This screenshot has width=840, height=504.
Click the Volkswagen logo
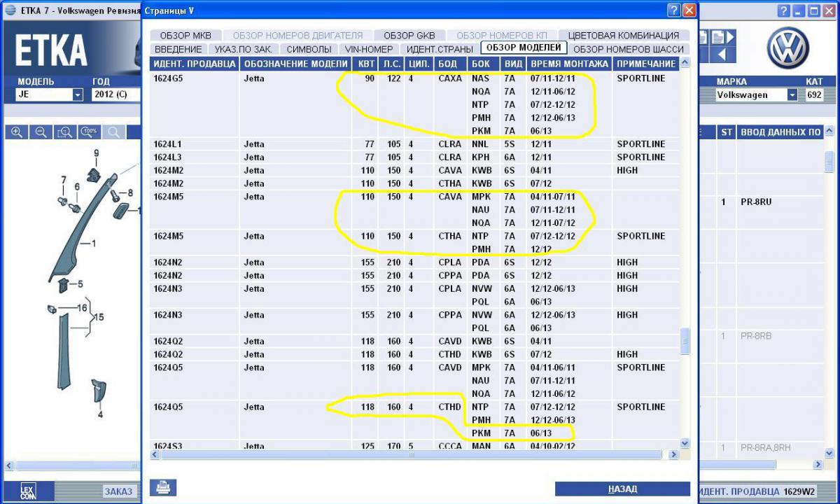pos(788,48)
